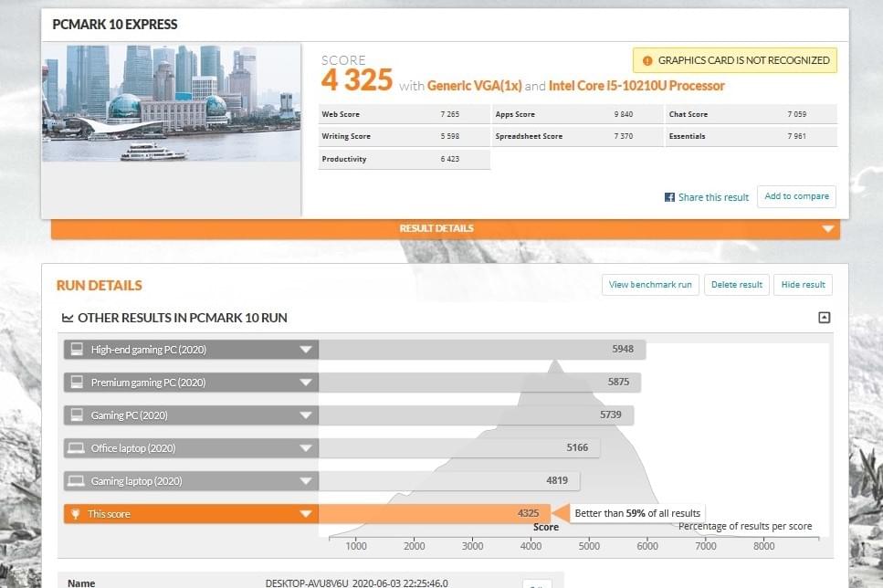Expand the Premium gaming PC (2020) dropdown arrow

(305, 383)
